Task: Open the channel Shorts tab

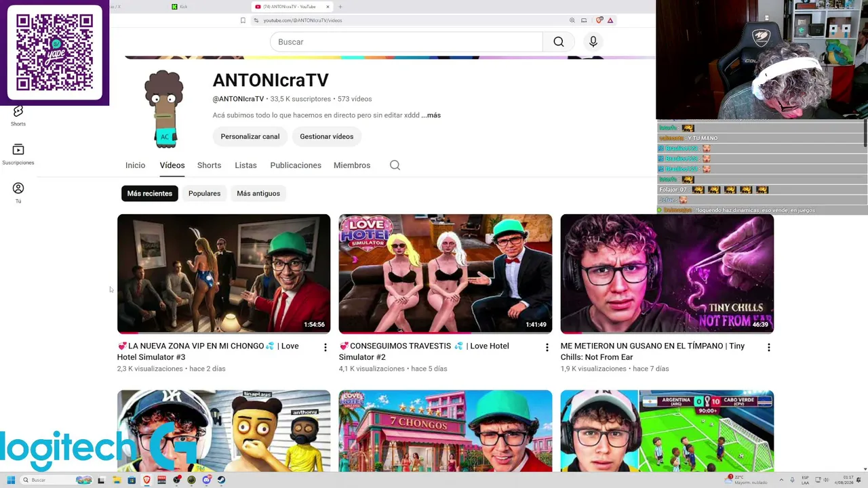Action: 209,165
